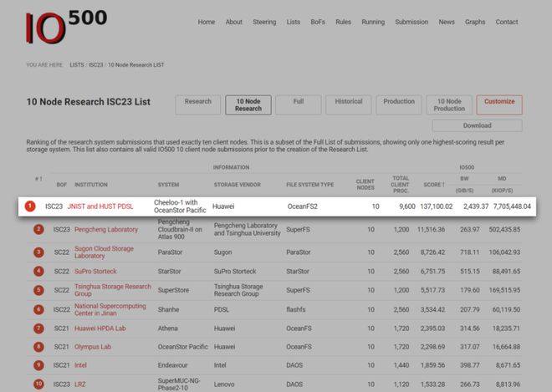Click the rank 9 badge icon

38,365
